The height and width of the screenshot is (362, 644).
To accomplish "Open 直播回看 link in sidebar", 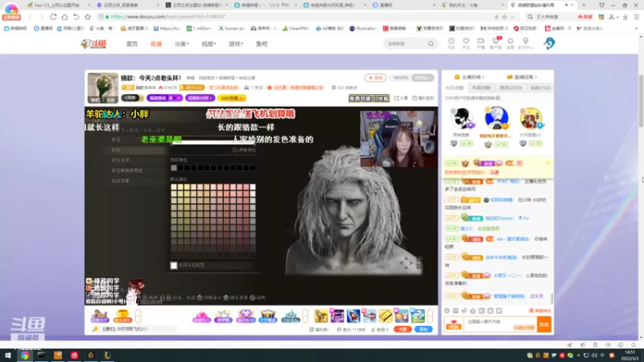I will click(522, 76).
